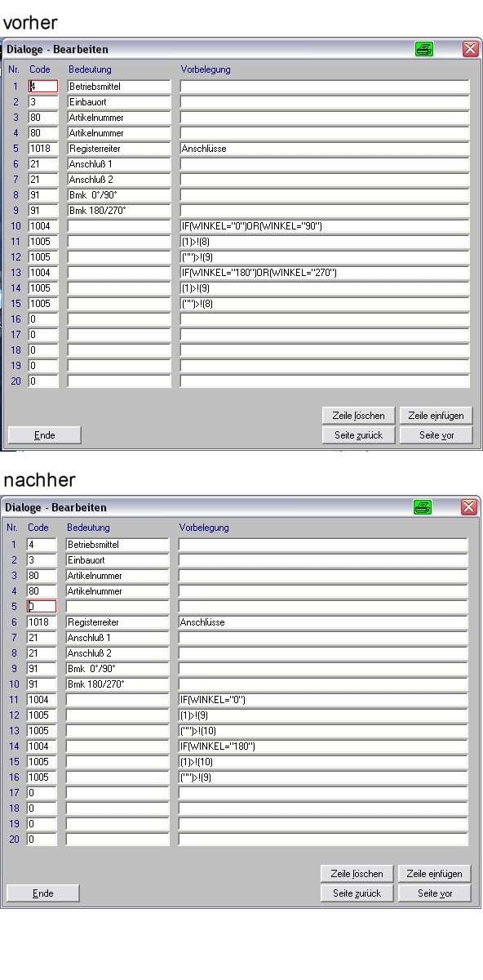Click 'Zeile löschen' button in upper dialog
Image resolution: width=483 pixels, height=980 pixels.
(x=359, y=416)
